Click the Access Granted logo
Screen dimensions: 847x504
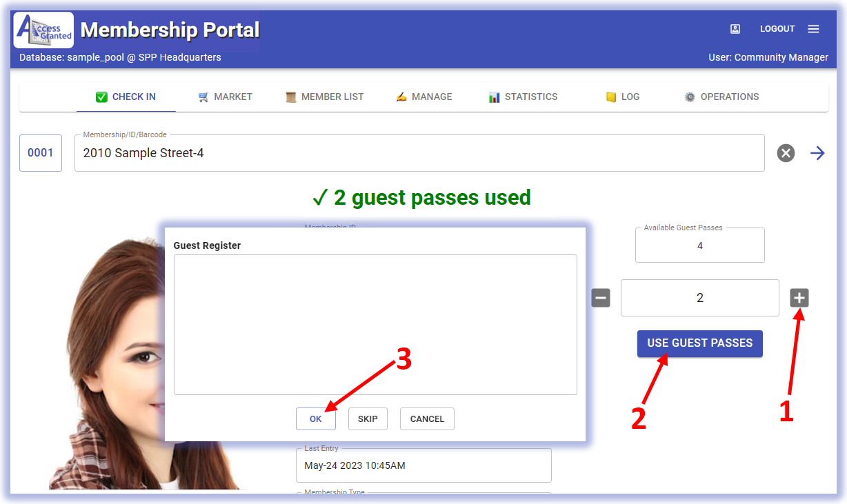(43, 30)
